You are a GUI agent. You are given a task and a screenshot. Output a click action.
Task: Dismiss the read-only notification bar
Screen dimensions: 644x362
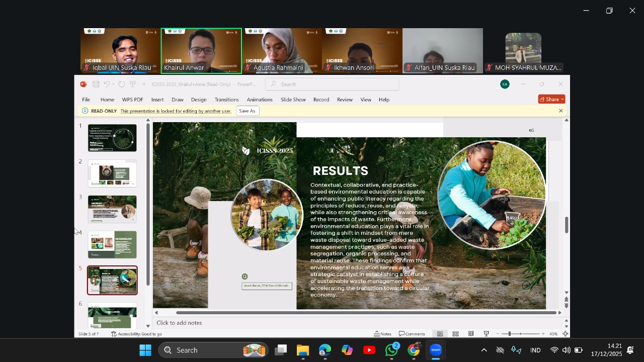pos(560,111)
